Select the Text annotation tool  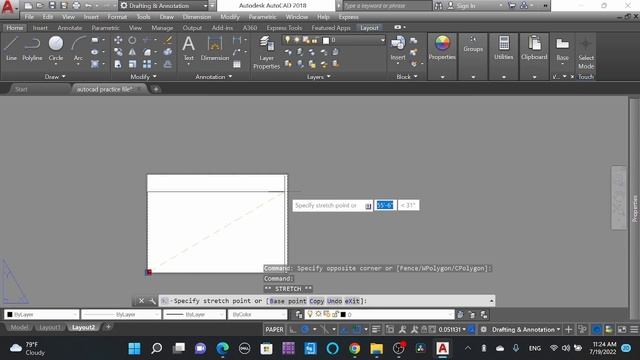[x=188, y=48]
